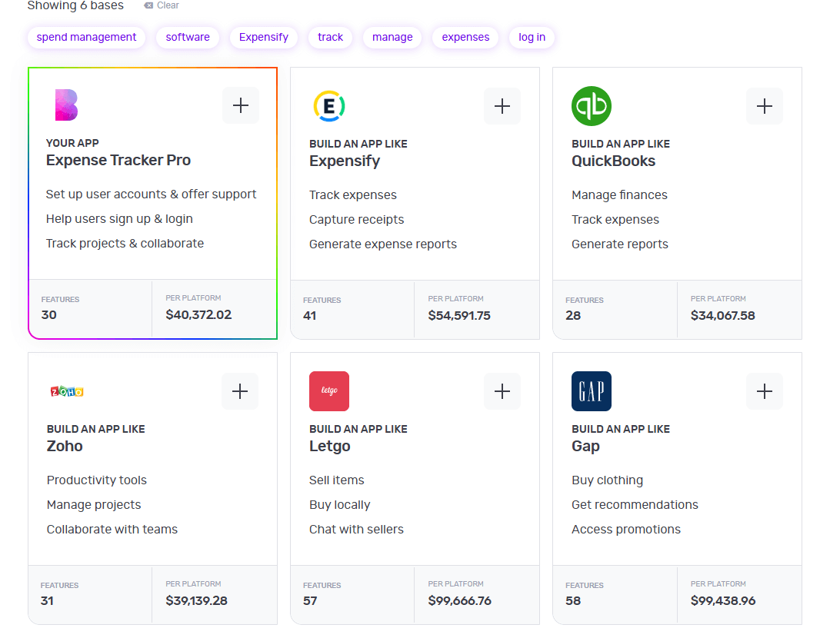Click the 31 features count

click(x=47, y=601)
